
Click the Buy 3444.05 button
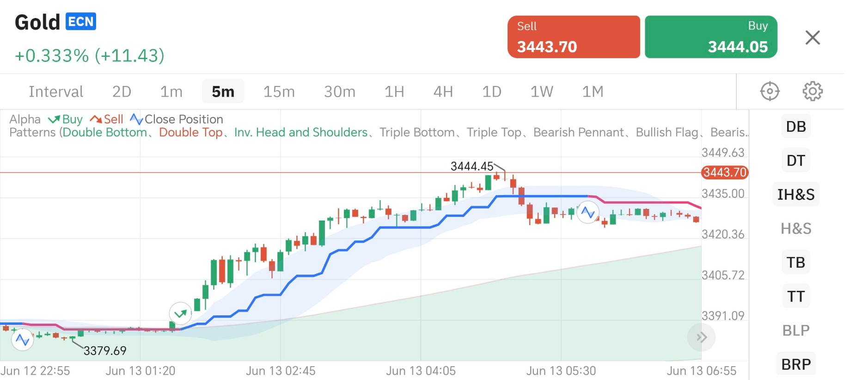point(710,37)
